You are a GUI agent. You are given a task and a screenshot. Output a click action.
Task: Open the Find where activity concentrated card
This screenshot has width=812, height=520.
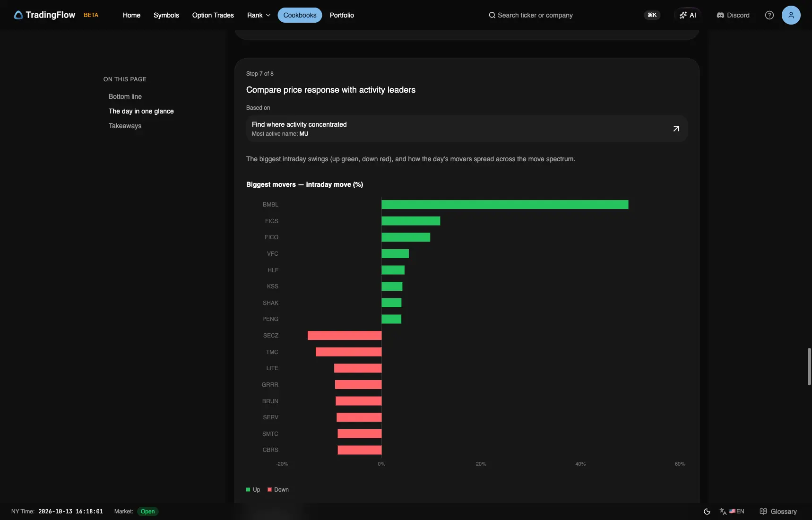point(466,129)
